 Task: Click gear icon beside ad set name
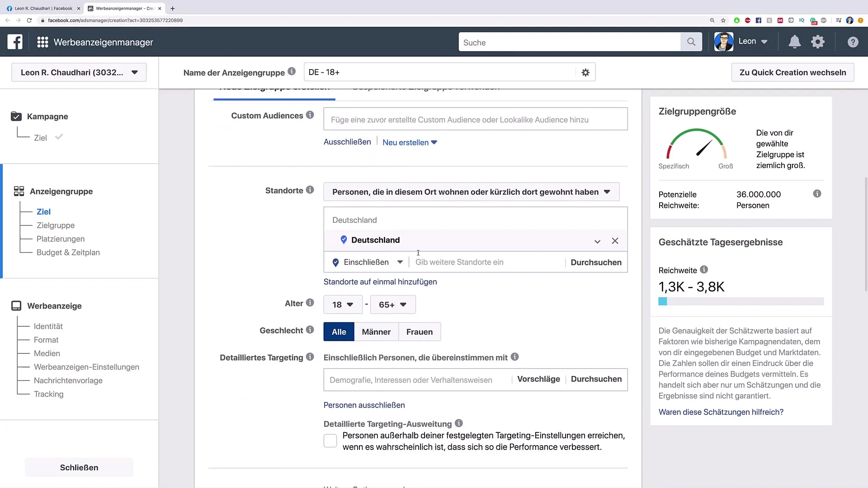point(585,72)
